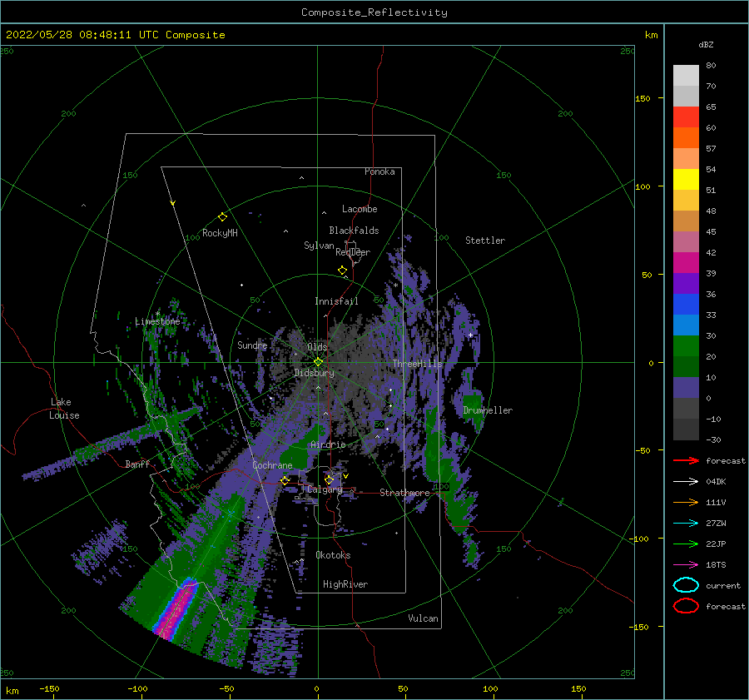
Task: Click the RockyMH label
Action: pyautogui.click(x=220, y=233)
